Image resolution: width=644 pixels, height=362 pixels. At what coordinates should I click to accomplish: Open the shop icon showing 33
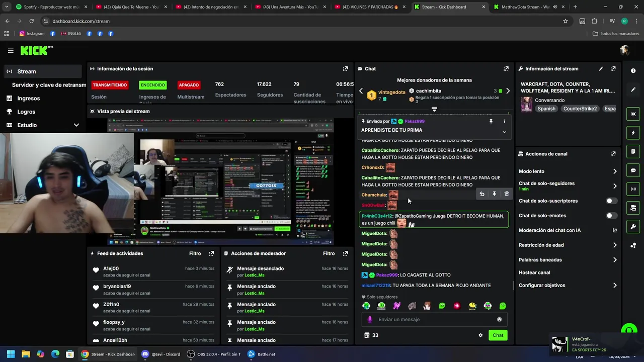click(371, 335)
